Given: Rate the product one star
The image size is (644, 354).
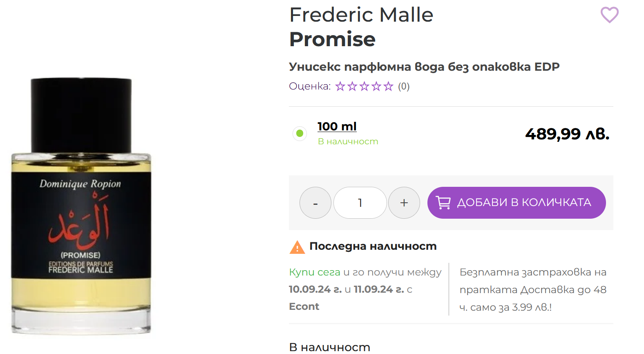Looking at the screenshot, I should [340, 86].
